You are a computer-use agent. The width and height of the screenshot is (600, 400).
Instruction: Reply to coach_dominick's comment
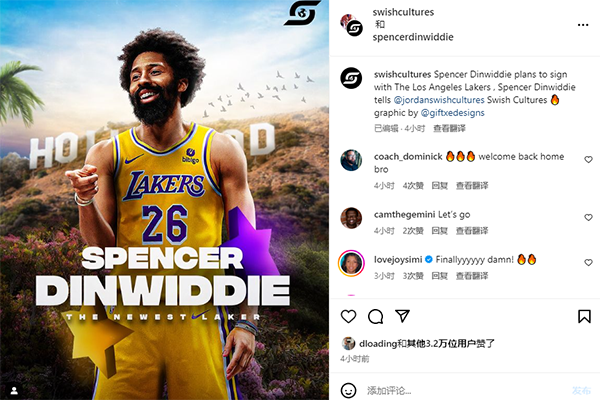[440, 186]
